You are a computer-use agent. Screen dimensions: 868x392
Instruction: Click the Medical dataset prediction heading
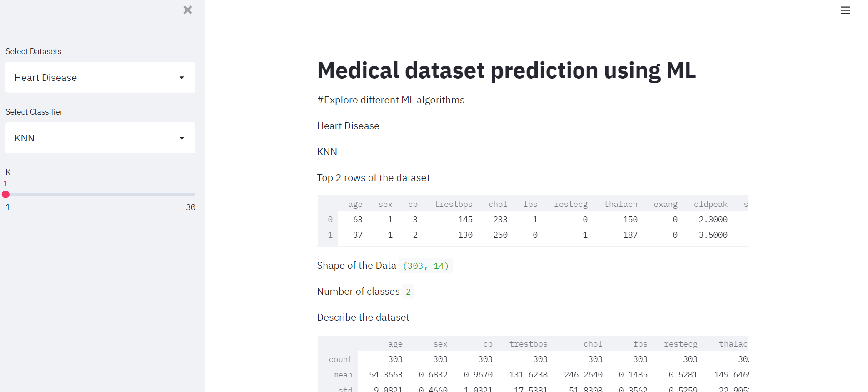coord(506,70)
